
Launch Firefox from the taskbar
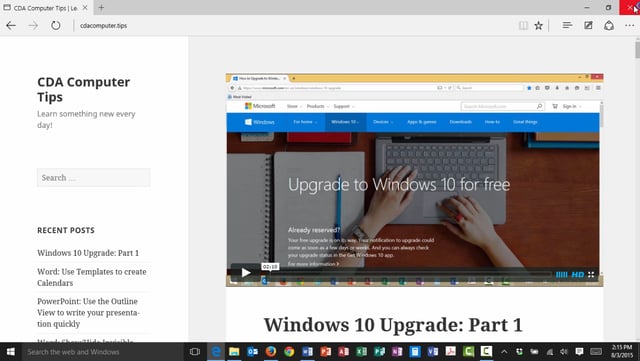click(x=271, y=352)
